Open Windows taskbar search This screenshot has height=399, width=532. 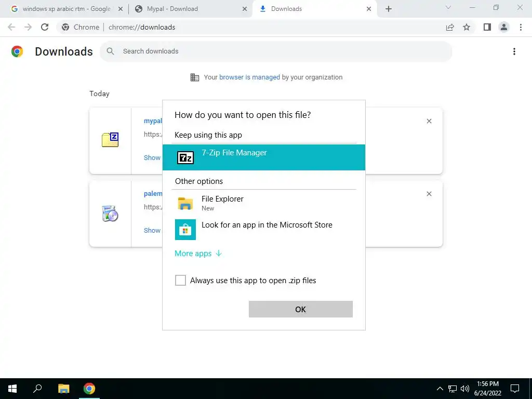click(37, 389)
